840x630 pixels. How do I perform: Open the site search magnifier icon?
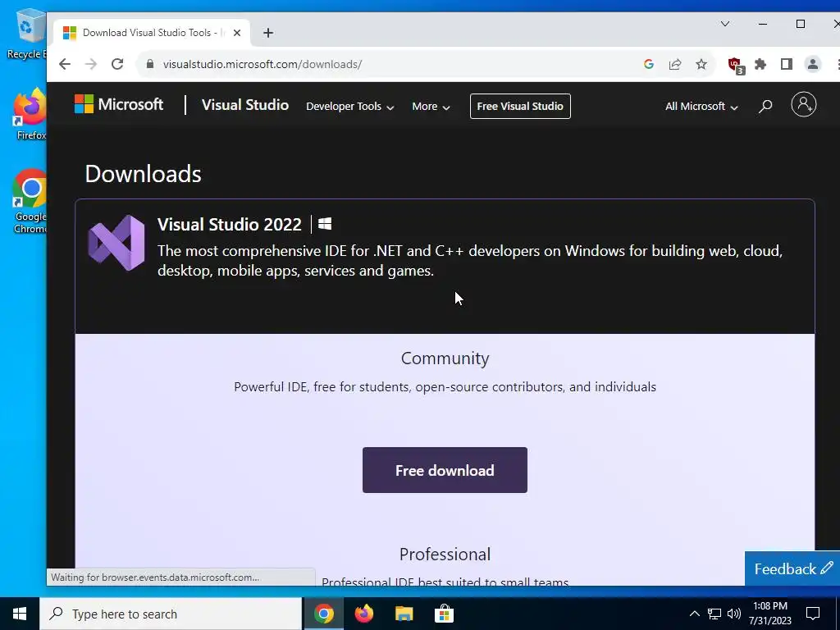click(765, 106)
